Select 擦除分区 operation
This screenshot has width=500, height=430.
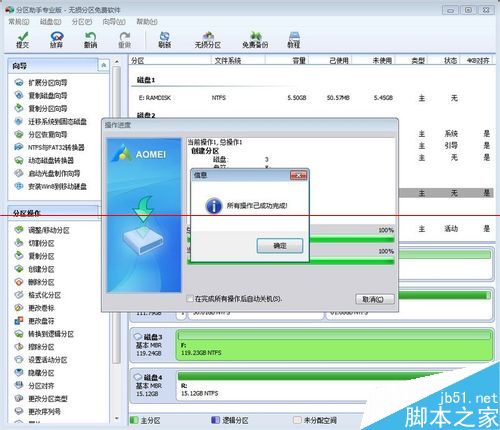[x=35, y=347]
